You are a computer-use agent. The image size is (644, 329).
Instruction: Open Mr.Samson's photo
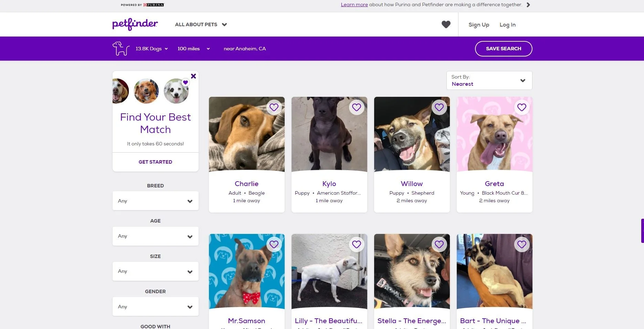click(x=247, y=271)
